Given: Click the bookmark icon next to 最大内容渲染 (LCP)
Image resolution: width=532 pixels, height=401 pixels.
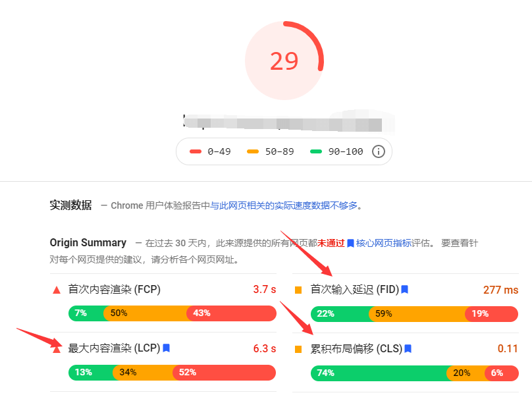Looking at the screenshot, I should tap(167, 348).
